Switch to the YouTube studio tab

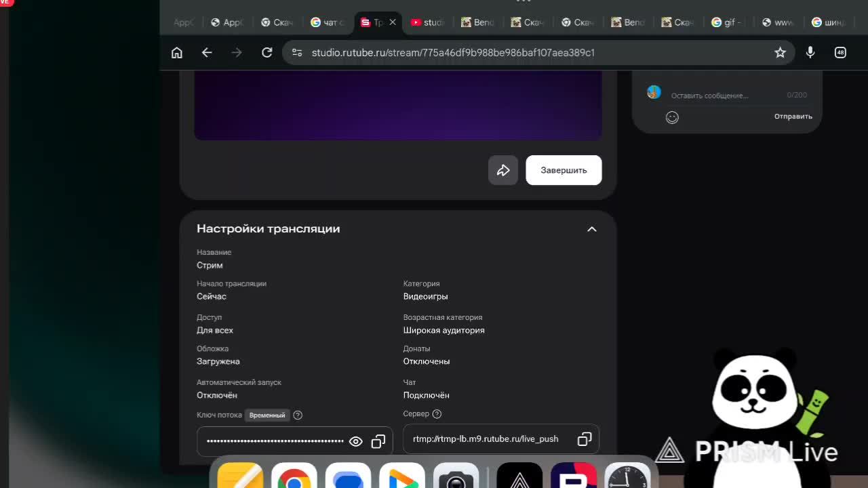click(428, 22)
